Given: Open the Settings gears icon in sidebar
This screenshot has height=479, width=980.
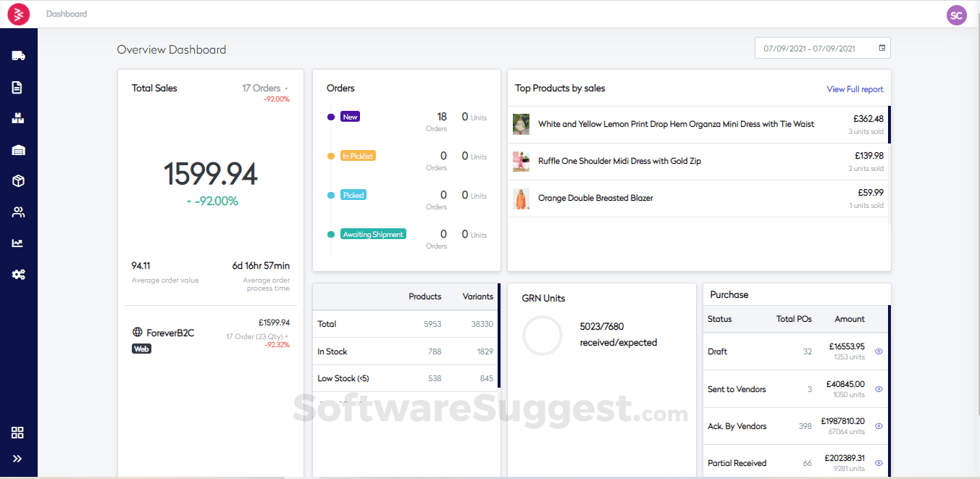Looking at the screenshot, I should [x=18, y=273].
